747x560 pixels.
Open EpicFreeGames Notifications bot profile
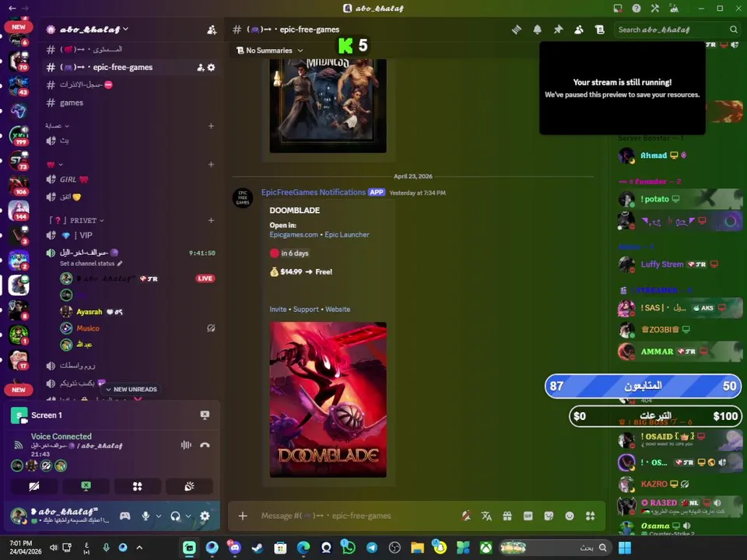pyautogui.click(x=314, y=192)
